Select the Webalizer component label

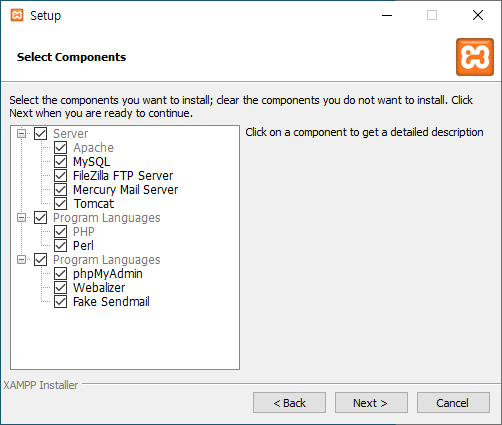pyautogui.click(x=99, y=288)
